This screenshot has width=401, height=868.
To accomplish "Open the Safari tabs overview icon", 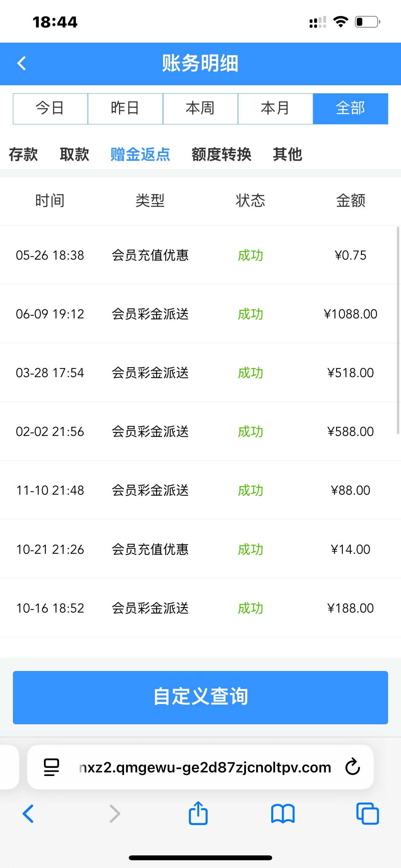I will point(367,814).
